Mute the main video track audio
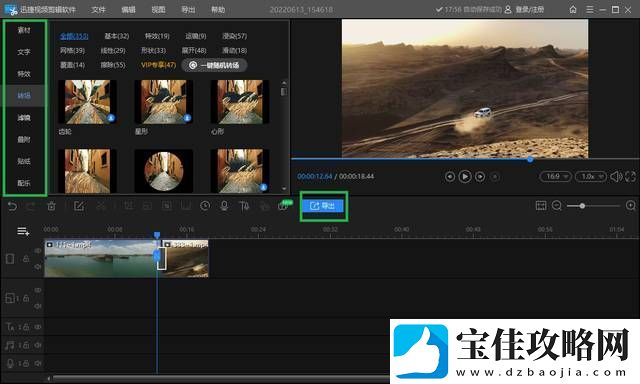 point(38,266)
